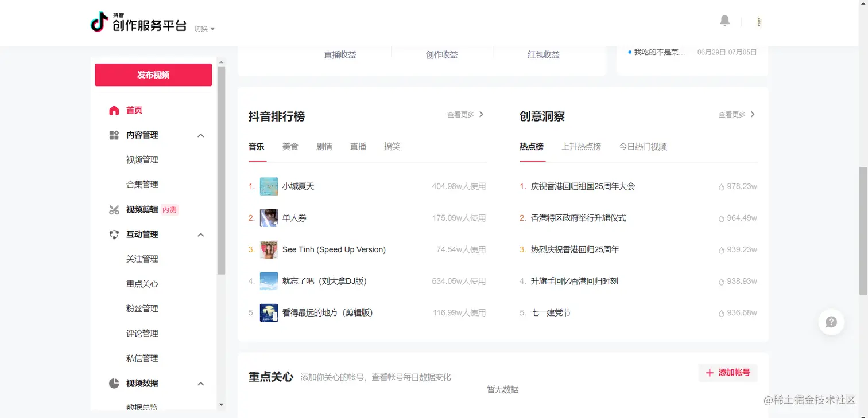868x418 pixels.
Task: Click the 小城夏天 song thumbnail
Action: 269,186
